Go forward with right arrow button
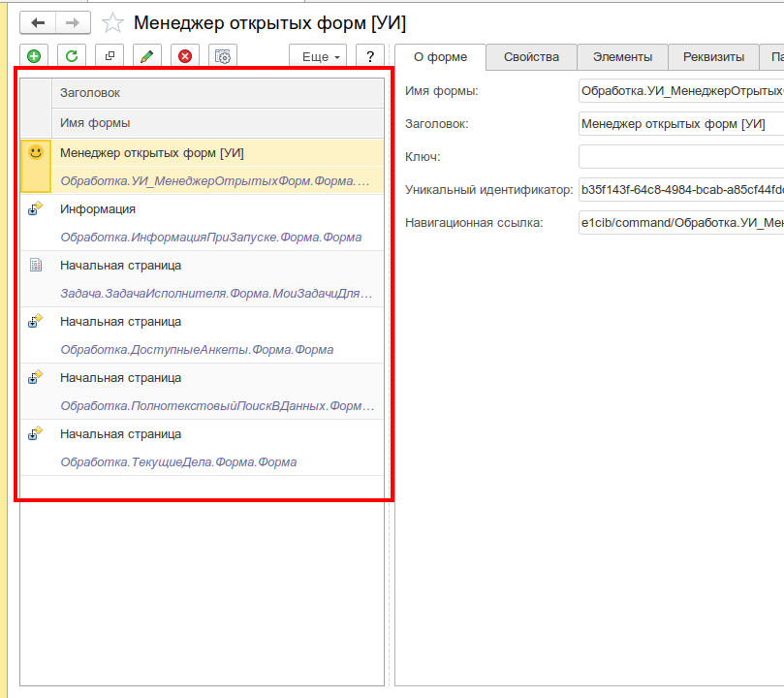This screenshot has height=698, width=784. pos(73,22)
